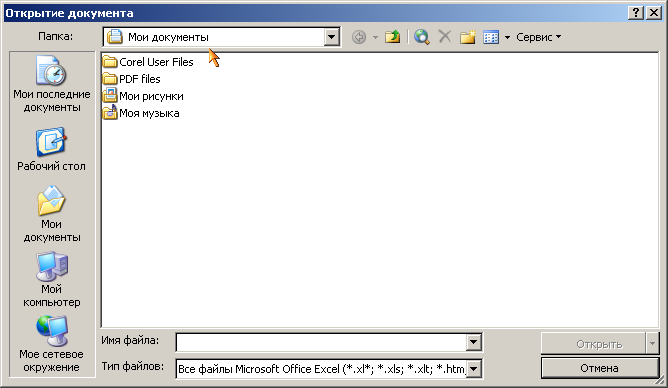This screenshot has height=388, width=668.
Task: Expand the Имя файла dropdown arrow
Action: pos(473,342)
